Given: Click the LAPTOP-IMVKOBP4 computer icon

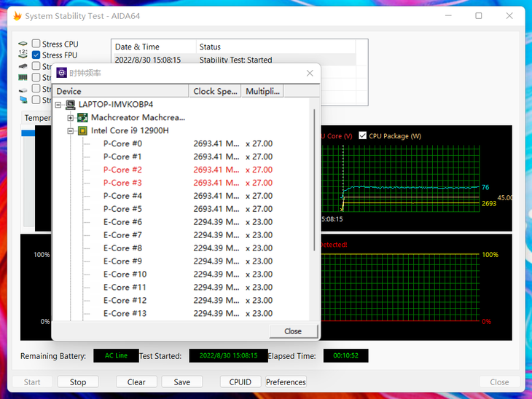Looking at the screenshot, I should click(70, 104).
